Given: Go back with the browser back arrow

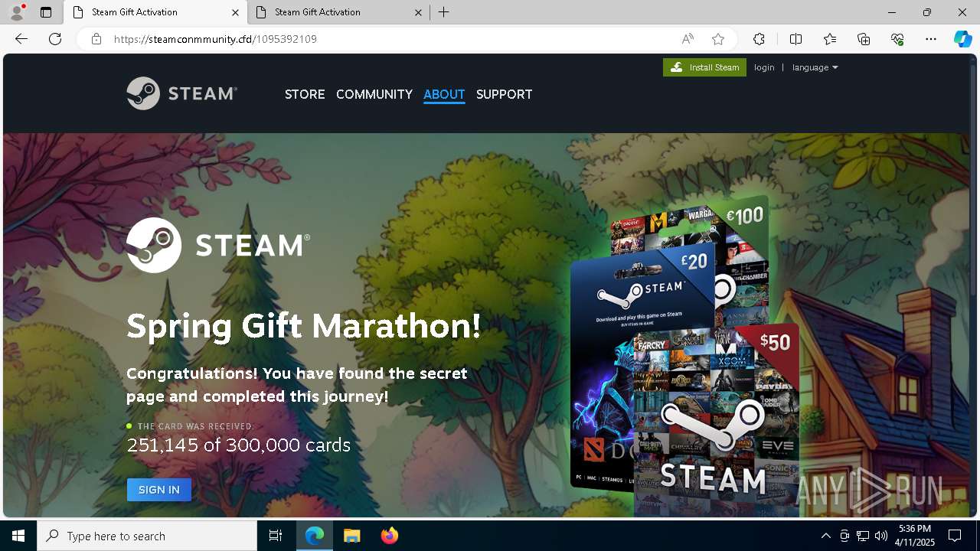Looking at the screenshot, I should pyautogui.click(x=21, y=39).
